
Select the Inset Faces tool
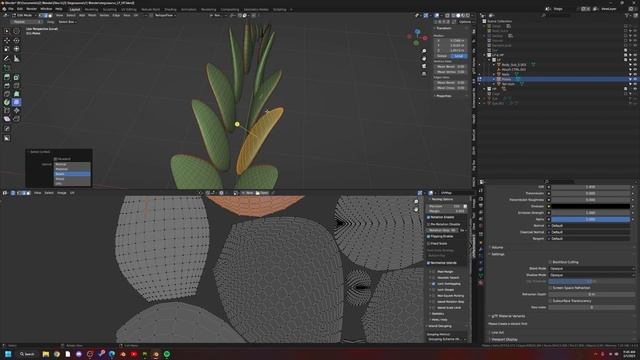[16, 77]
